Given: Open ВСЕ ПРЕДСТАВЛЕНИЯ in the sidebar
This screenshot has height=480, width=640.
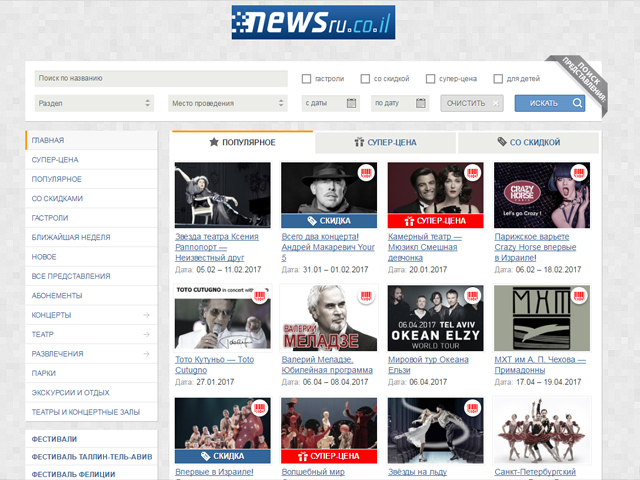Looking at the screenshot, I should [x=91, y=276].
